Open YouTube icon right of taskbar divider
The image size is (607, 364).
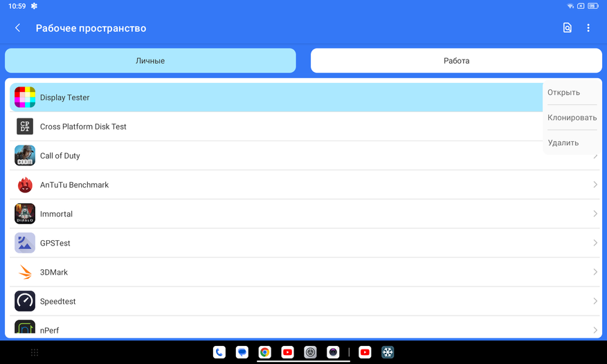365,352
